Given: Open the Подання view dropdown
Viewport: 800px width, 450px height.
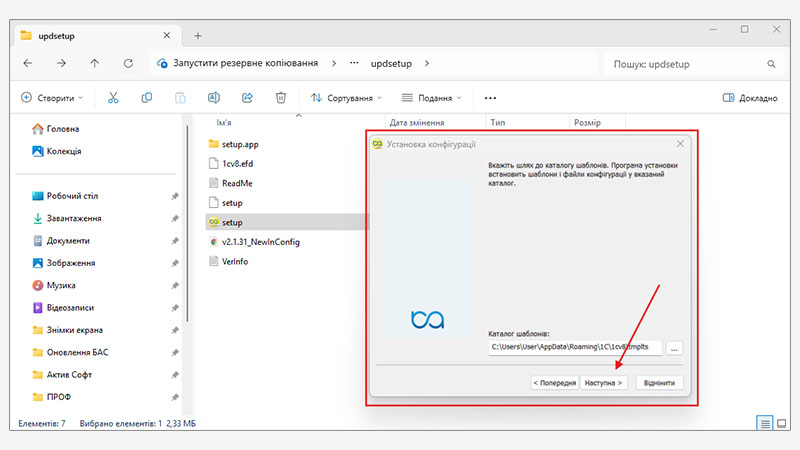Looking at the screenshot, I should [x=432, y=98].
